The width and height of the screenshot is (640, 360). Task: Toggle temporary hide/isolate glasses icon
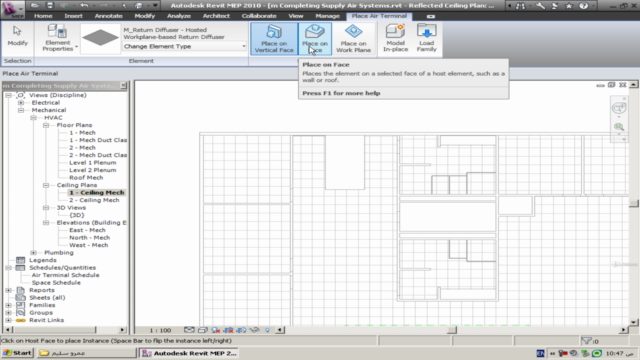pos(254,330)
